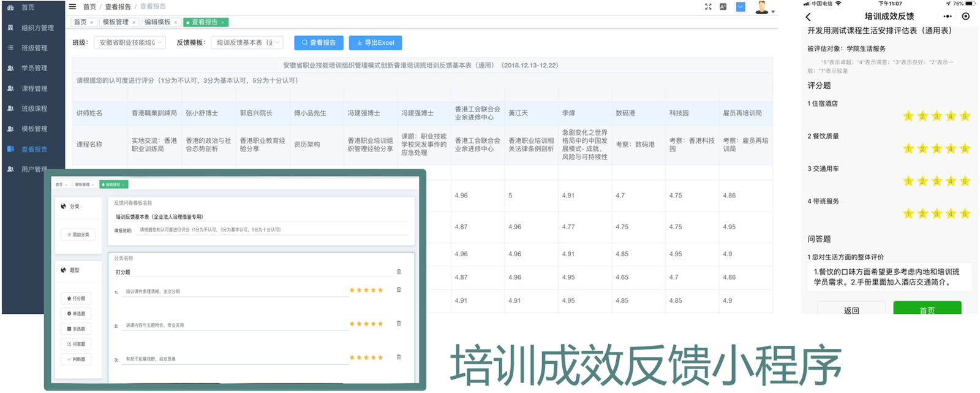Click the 傅小品先生 lecturer cell
Image resolution: width=980 pixels, height=393 pixels.
pos(315,113)
